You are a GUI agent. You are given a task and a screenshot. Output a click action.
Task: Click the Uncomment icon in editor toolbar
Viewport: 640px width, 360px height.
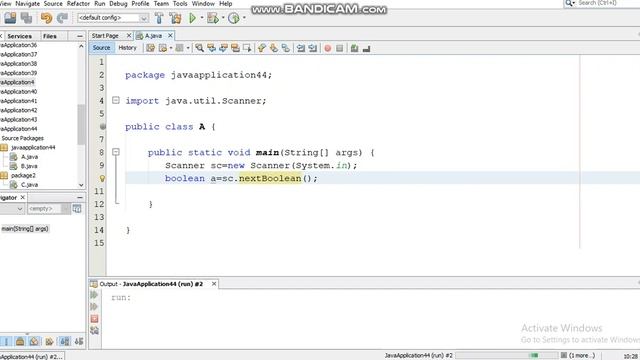pos(367,48)
